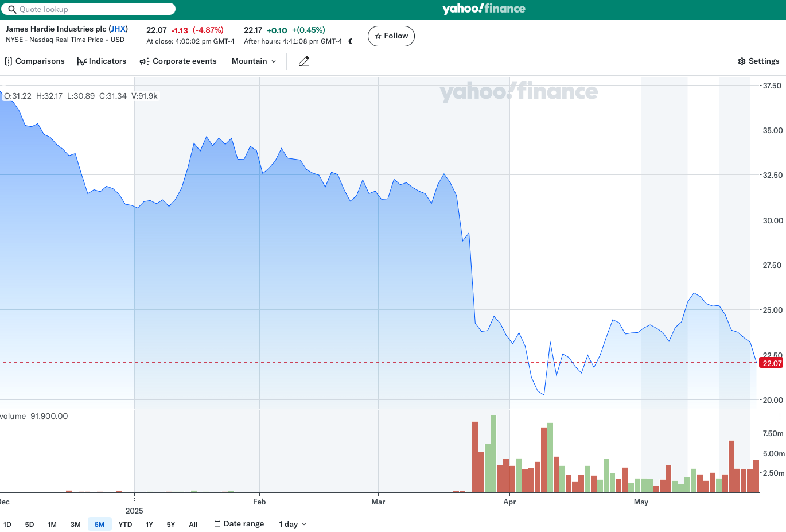The image size is (786, 532).
Task: Open the Date range picker
Action: click(x=239, y=524)
